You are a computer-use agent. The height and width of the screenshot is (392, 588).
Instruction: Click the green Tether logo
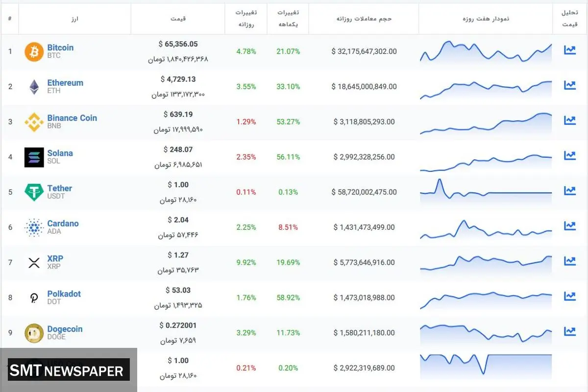34,192
